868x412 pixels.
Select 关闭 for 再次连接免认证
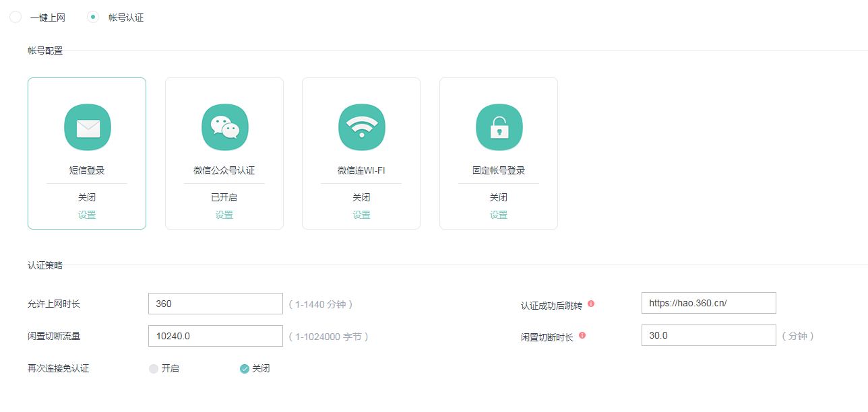(244, 368)
